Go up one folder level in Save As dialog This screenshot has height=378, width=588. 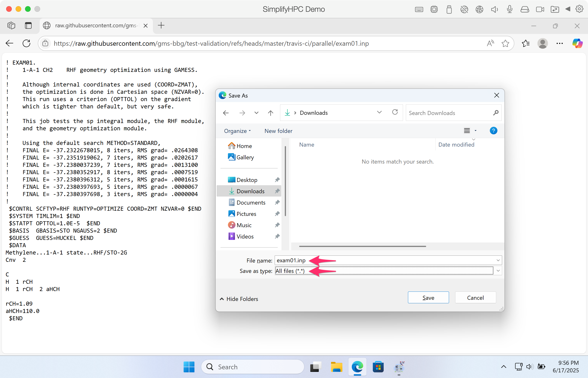(x=270, y=113)
